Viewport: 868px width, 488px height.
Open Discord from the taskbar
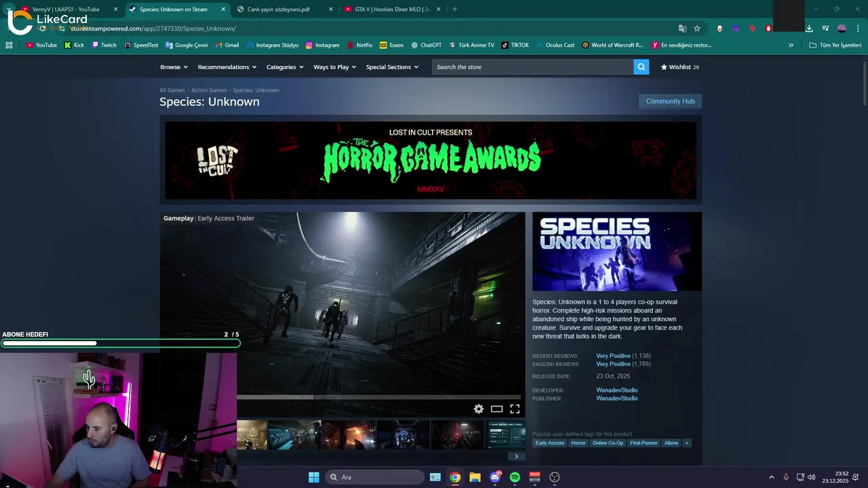(495, 477)
